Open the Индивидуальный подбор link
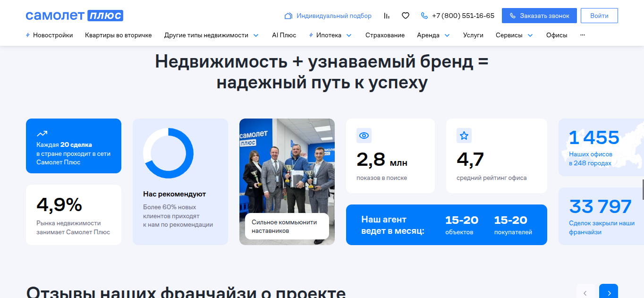The image size is (644, 298). click(334, 16)
